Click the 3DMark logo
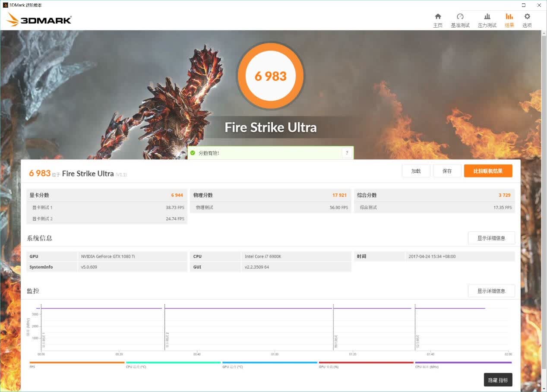This screenshot has width=547, height=392. point(39,19)
